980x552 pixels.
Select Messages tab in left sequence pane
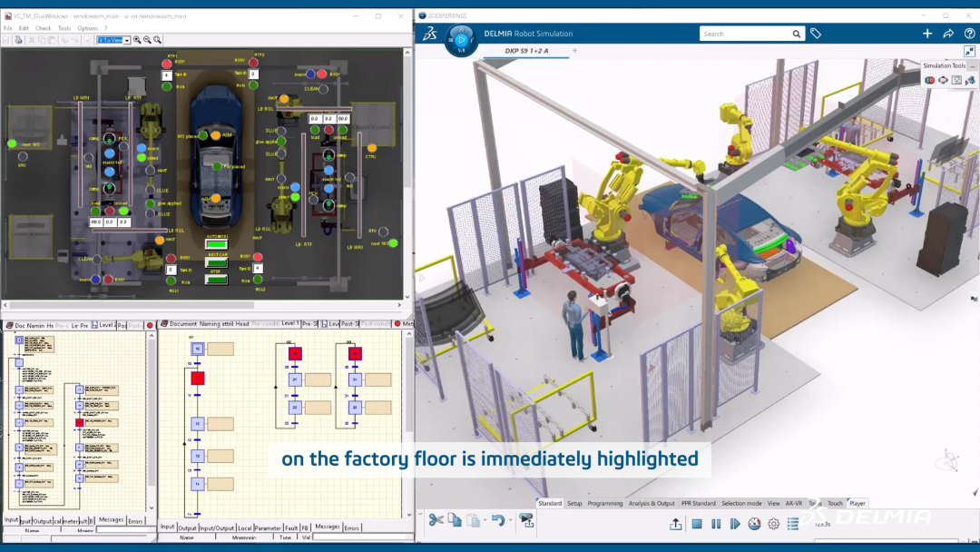click(112, 519)
